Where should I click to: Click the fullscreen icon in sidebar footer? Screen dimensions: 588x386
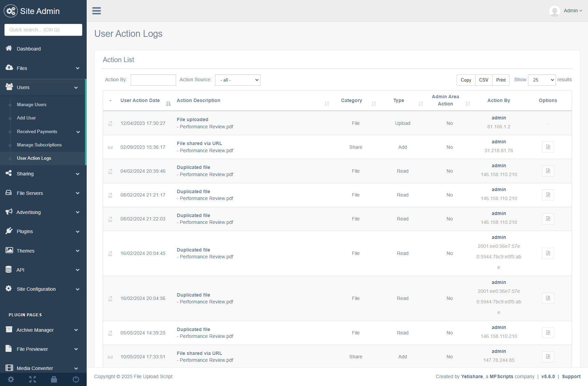pos(32,379)
